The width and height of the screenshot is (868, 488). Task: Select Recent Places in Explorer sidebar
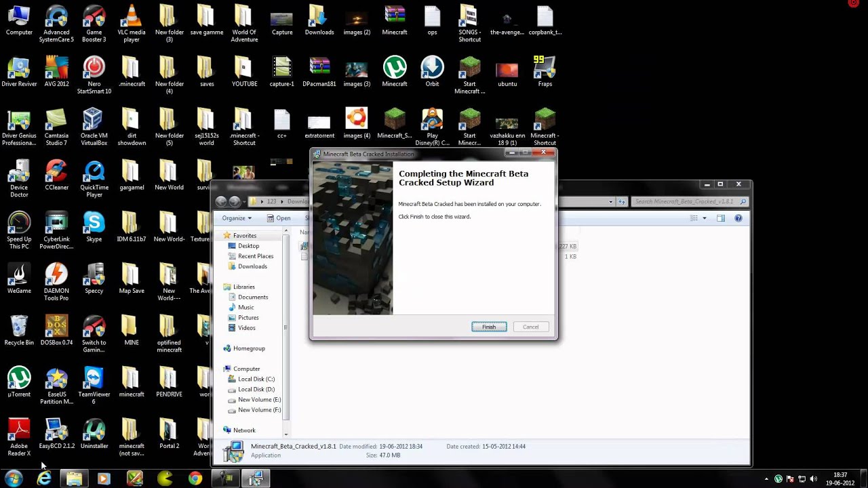[x=256, y=256]
